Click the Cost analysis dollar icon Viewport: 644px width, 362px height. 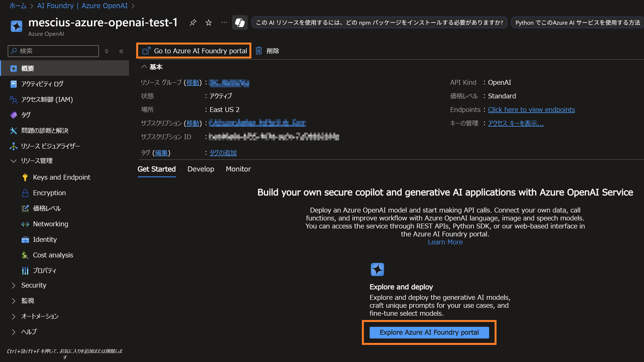[25, 255]
